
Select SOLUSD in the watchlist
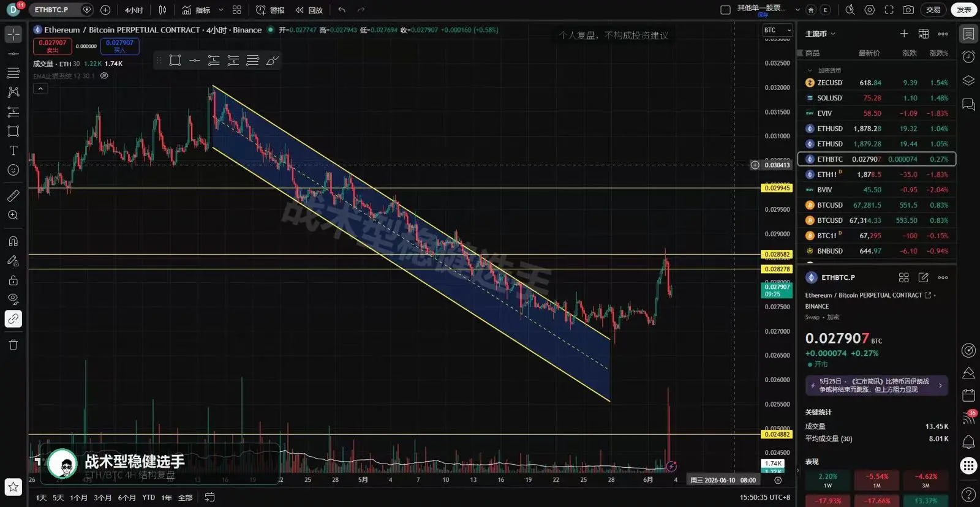click(876, 98)
